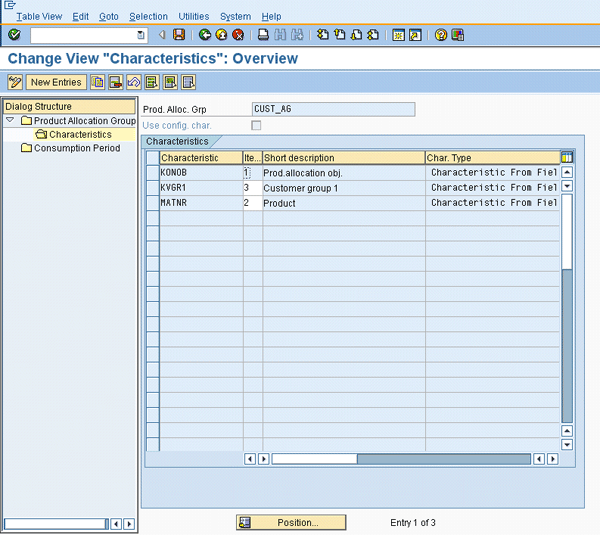This screenshot has height=535, width=600.
Task: Open the Goto menu
Action: [x=109, y=16]
